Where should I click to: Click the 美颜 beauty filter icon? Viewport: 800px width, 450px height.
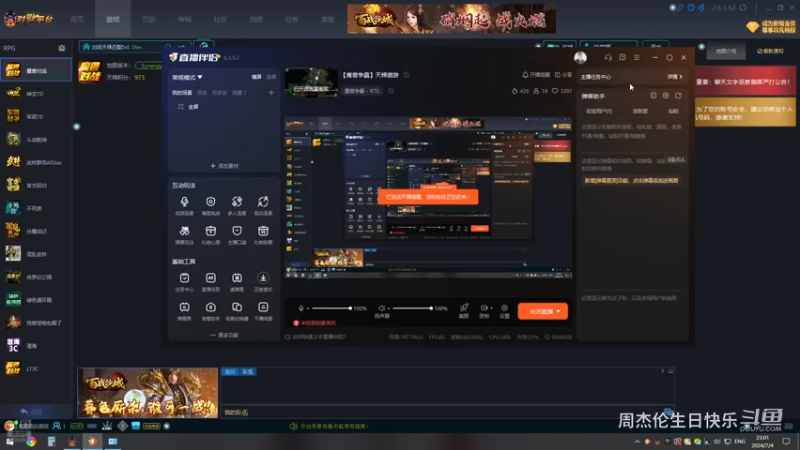click(x=463, y=308)
